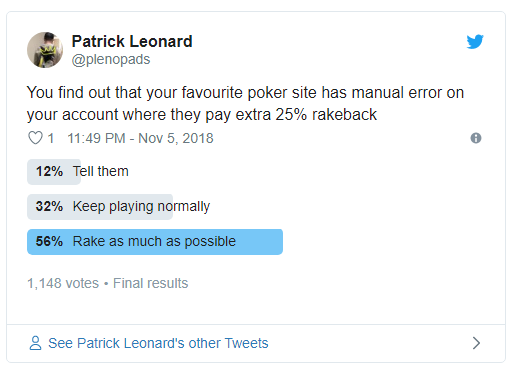Select the 32% Keep playing normally bar
The image size is (517, 368).
100,207
